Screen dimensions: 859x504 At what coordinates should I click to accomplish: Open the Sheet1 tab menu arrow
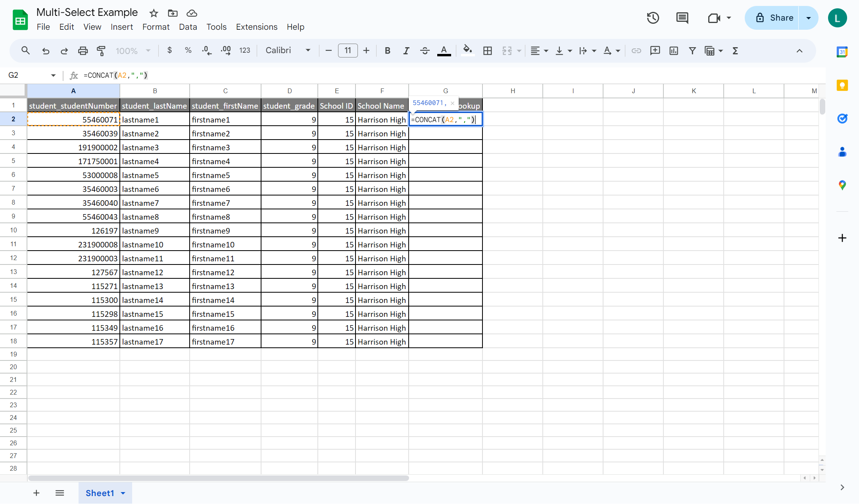pyautogui.click(x=123, y=493)
